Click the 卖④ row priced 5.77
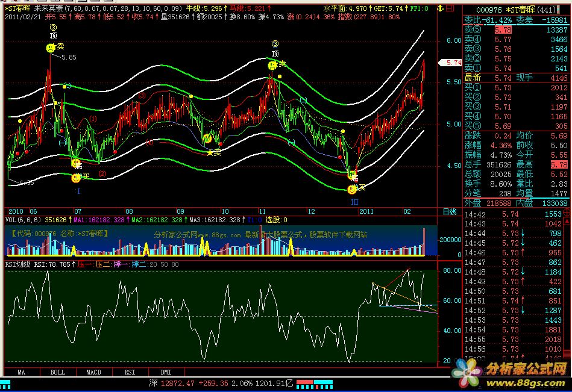The height and width of the screenshot is (392, 572). click(x=516, y=39)
